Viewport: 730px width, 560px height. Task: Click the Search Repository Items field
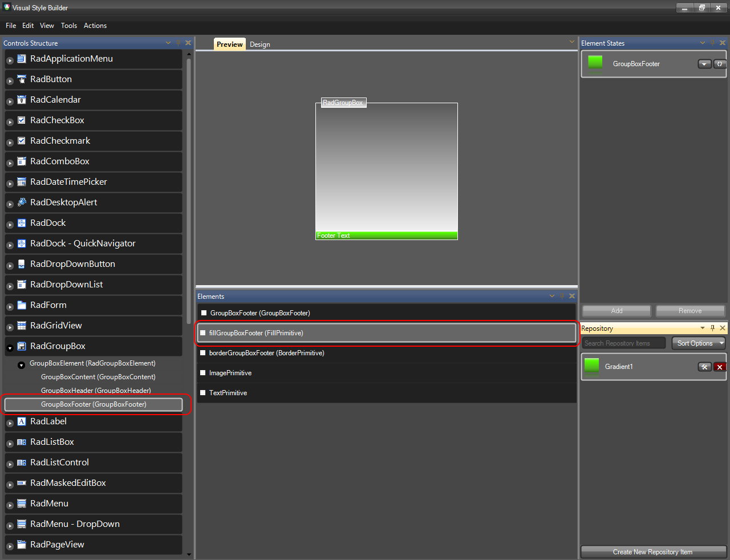(624, 343)
